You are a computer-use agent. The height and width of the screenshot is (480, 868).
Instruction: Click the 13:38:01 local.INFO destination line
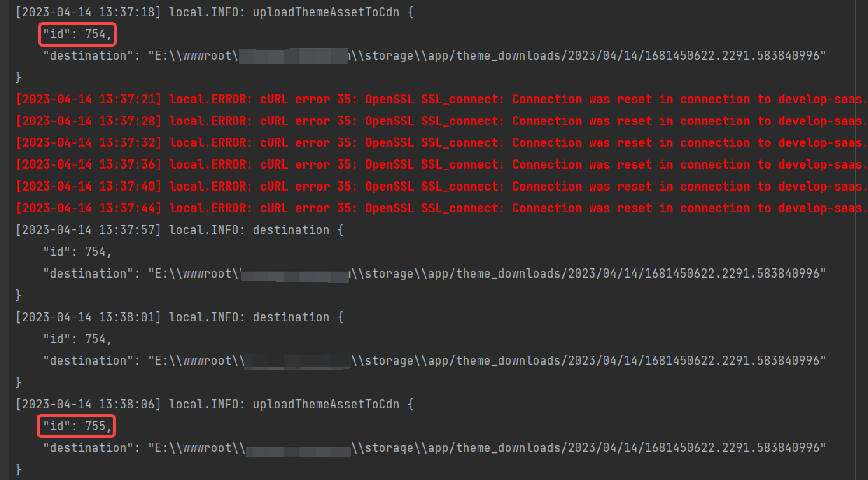(x=179, y=317)
